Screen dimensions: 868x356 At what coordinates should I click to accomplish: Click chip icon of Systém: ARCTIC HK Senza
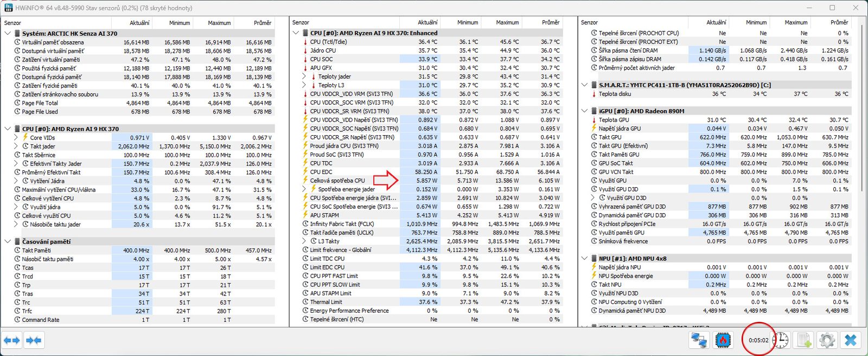[x=17, y=33]
